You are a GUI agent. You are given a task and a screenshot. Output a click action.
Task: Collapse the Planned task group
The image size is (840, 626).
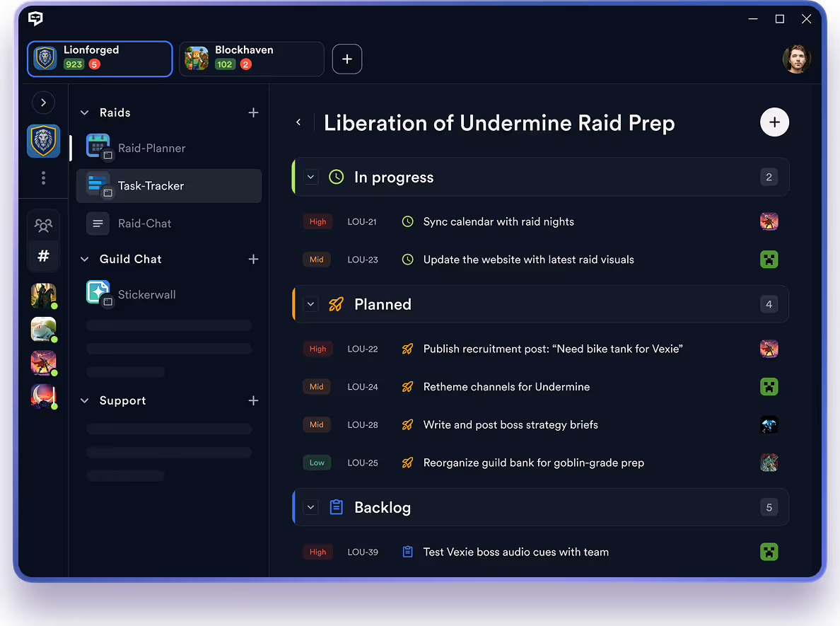311,304
